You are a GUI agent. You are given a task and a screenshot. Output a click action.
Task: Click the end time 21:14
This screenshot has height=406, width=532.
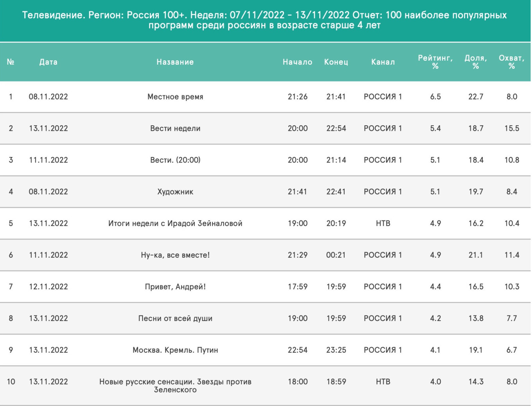(336, 160)
